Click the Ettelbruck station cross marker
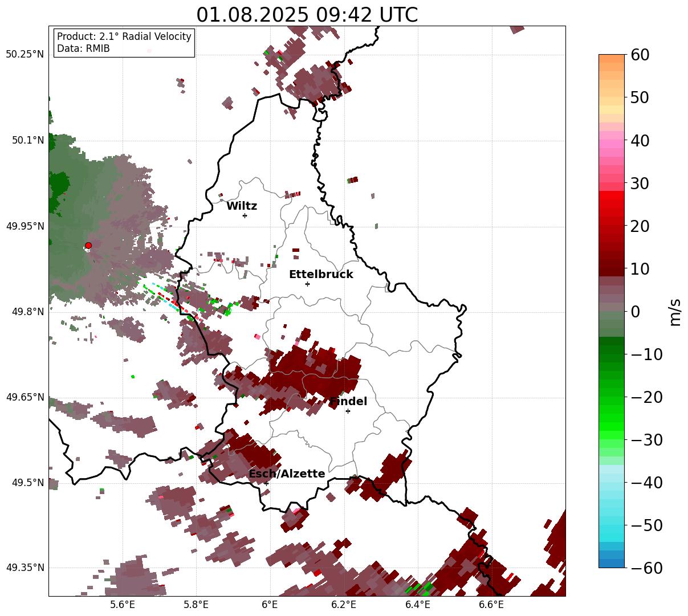688x616 pixels. (x=307, y=284)
